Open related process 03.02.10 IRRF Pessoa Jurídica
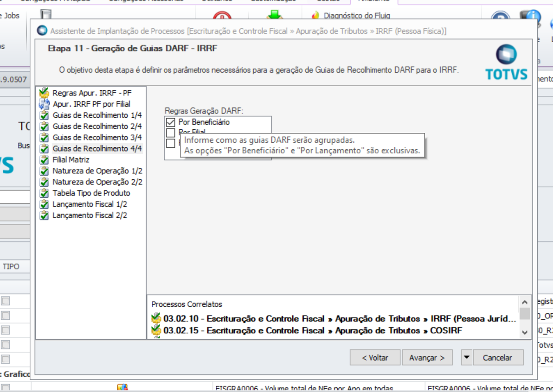Screen dimensions: 553x392 (x=340, y=318)
